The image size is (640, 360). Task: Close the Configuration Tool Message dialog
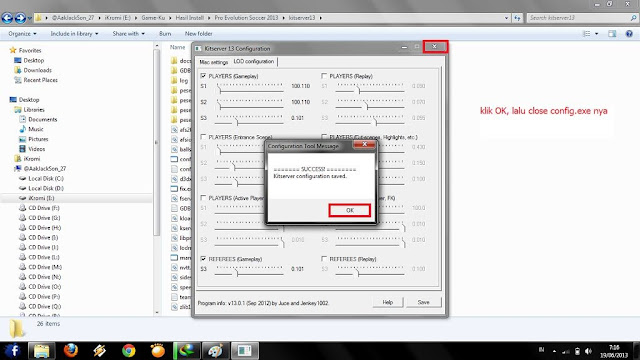tap(364, 144)
